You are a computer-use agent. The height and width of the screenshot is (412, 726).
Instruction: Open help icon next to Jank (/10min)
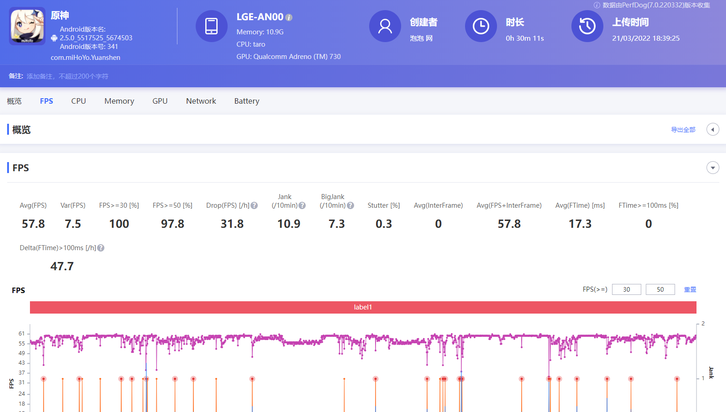coord(302,206)
